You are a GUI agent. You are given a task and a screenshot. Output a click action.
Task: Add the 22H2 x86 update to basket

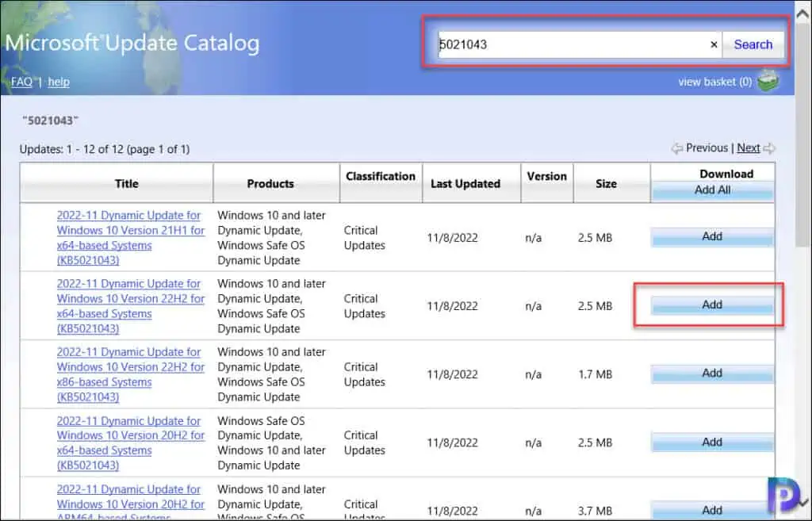[712, 374]
